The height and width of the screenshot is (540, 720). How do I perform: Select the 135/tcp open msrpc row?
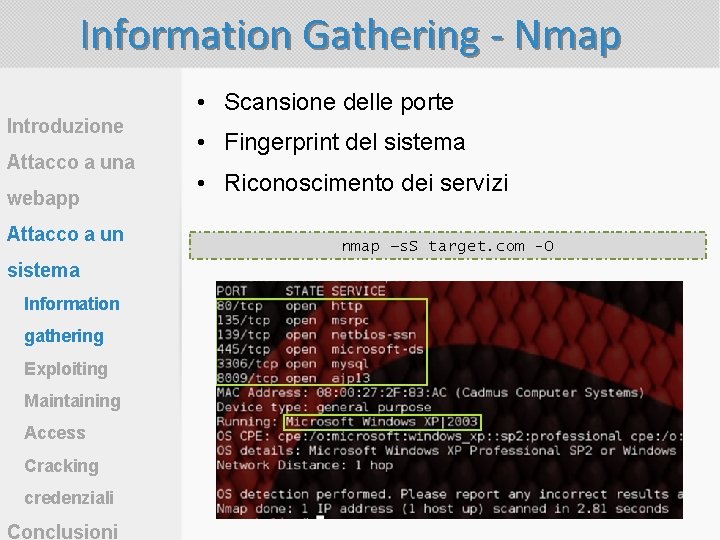(x=292, y=321)
